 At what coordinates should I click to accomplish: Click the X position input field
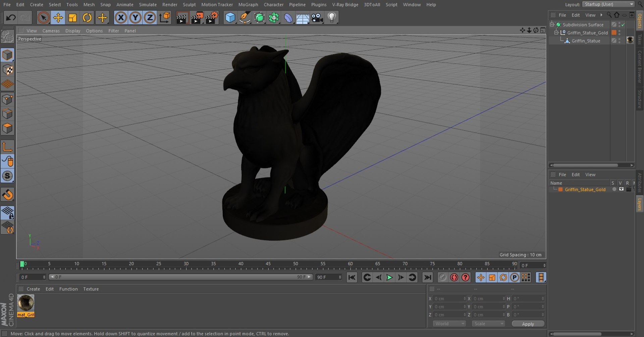(x=449, y=299)
